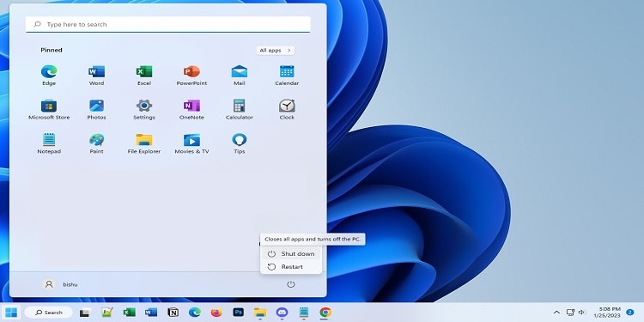Launch the pinned Word app from Start menu

(x=96, y=76)
